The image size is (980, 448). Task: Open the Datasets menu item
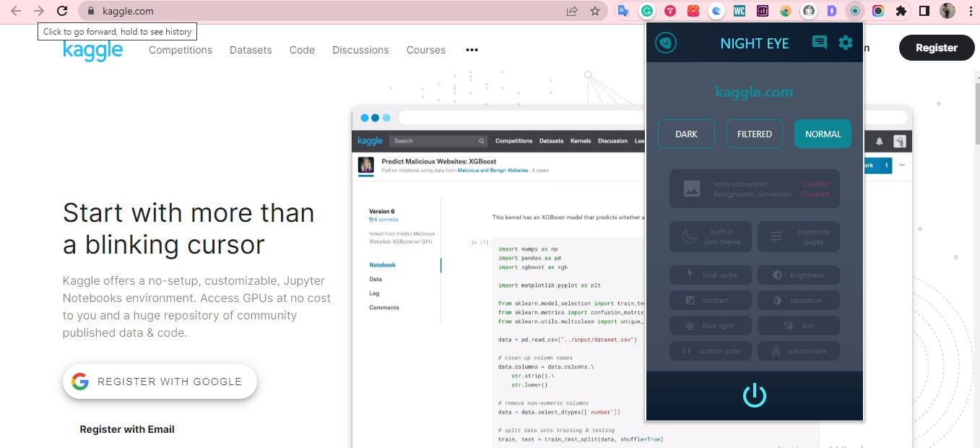[x=251, y=50]
